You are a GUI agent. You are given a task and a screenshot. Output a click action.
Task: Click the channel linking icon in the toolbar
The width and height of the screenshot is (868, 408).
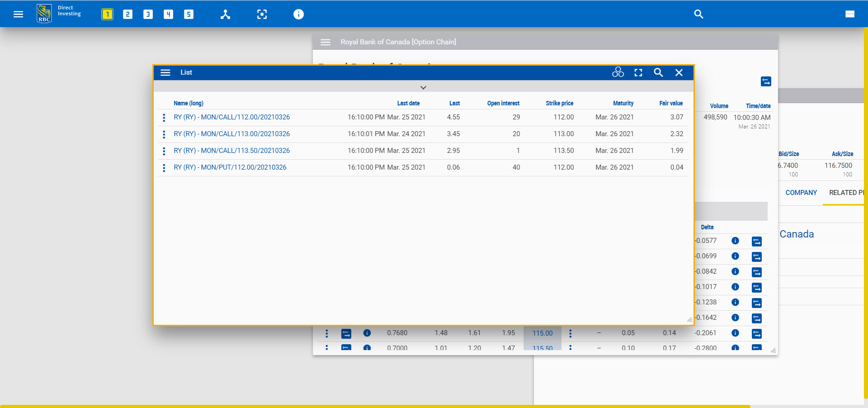225,14
